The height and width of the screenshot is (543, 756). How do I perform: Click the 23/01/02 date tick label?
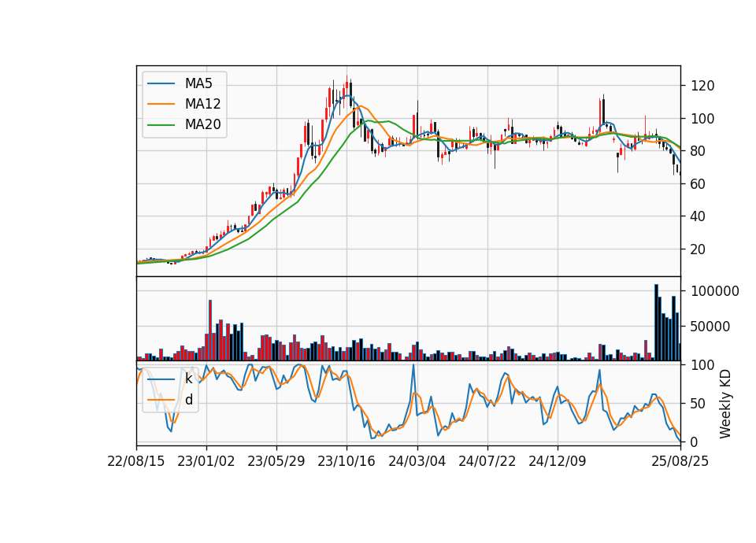[206, 461]
